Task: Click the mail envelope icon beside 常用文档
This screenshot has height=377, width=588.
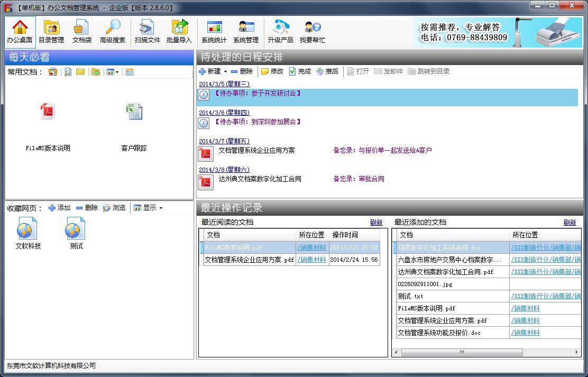Action: pos(80,72)
